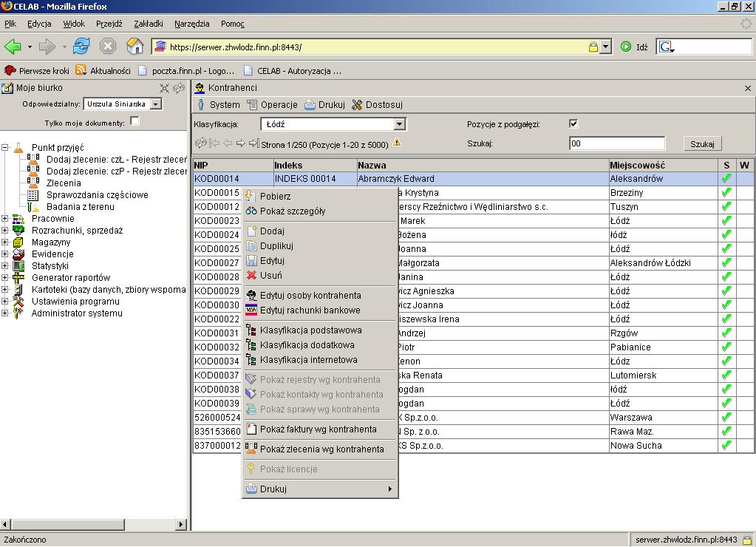The height and width of the screenshot is (547, 756).
Task: Open the Drukuj submenu in context menu
Action: click(319, 489)
